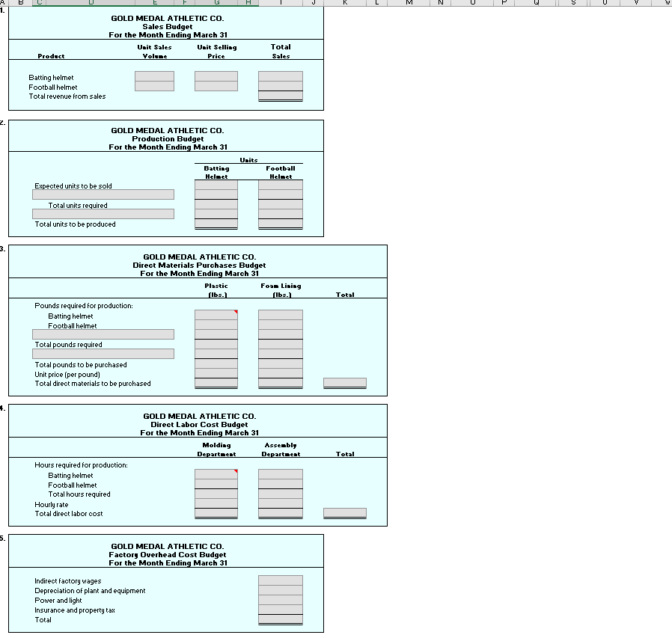The image size is (672, 638).
Task: Select Total direct materials to be purchased Plastic cell
Action: point(216,383)
